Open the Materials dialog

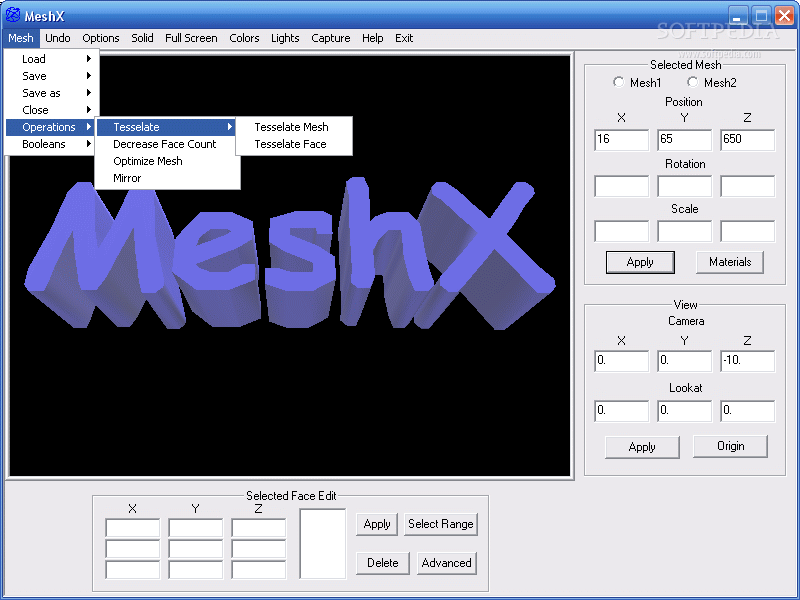[730, 262]
